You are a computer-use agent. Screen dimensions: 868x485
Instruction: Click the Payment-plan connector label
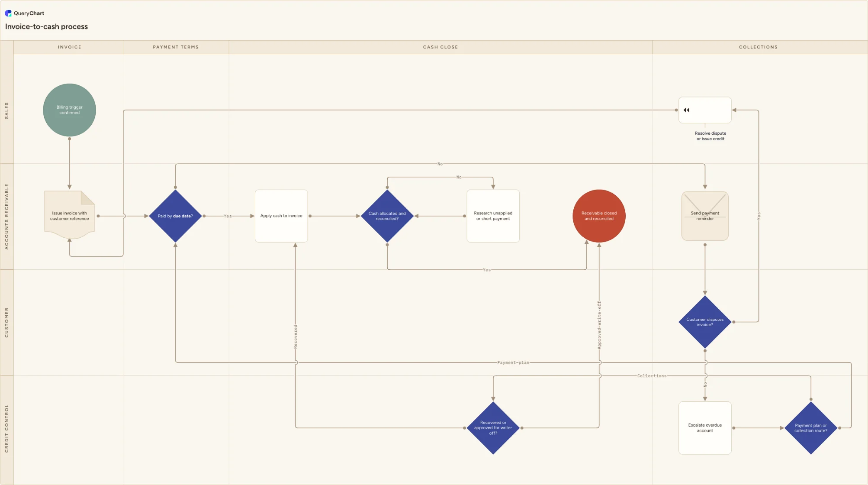(x=513, y=362)
